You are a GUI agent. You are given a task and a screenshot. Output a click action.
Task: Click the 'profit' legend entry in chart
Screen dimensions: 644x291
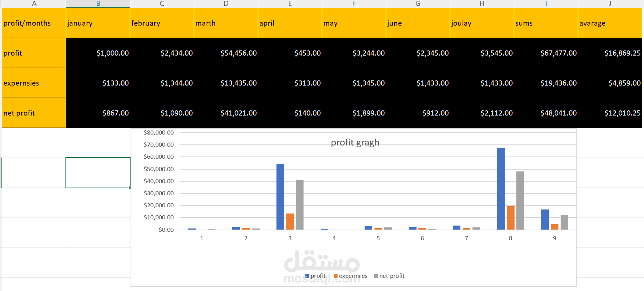click(x=315, y=276)
